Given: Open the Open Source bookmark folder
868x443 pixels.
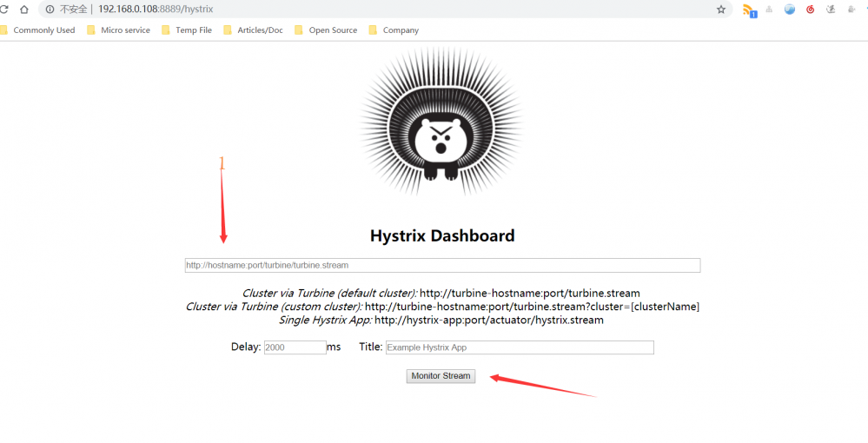Looking at the screenshot, I should click(x=326, y=30).
